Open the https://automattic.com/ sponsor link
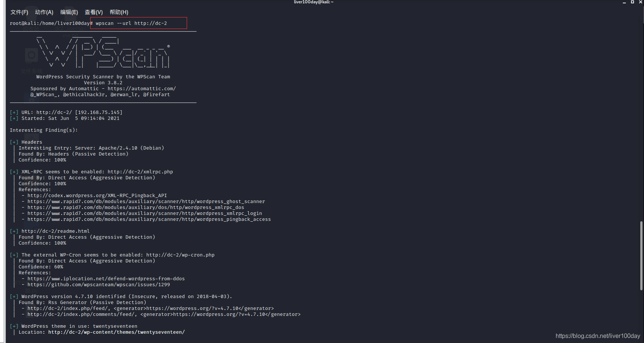 click(142, 88)
